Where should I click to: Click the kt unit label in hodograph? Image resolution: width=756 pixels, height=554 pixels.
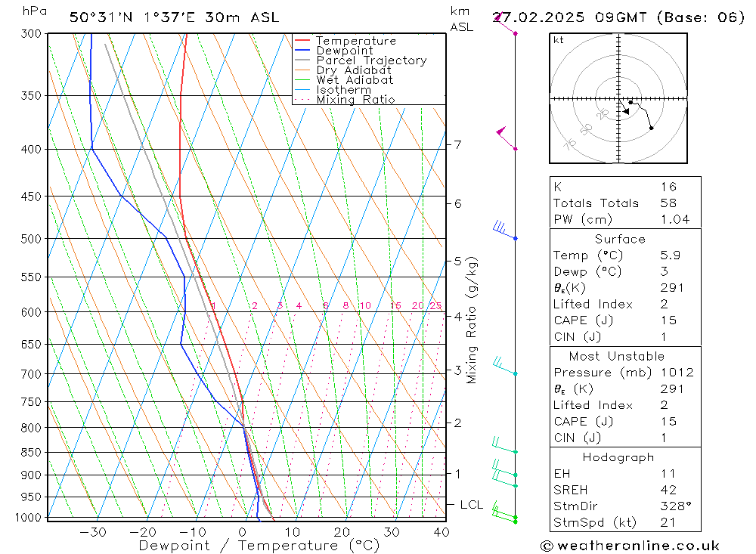pyautogui.click(x=559, y=40)
